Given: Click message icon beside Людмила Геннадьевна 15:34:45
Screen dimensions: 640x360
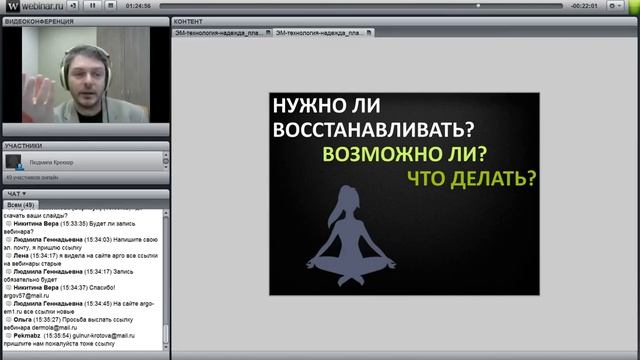Looking at the screenshot, I should (x=8, y=304).
